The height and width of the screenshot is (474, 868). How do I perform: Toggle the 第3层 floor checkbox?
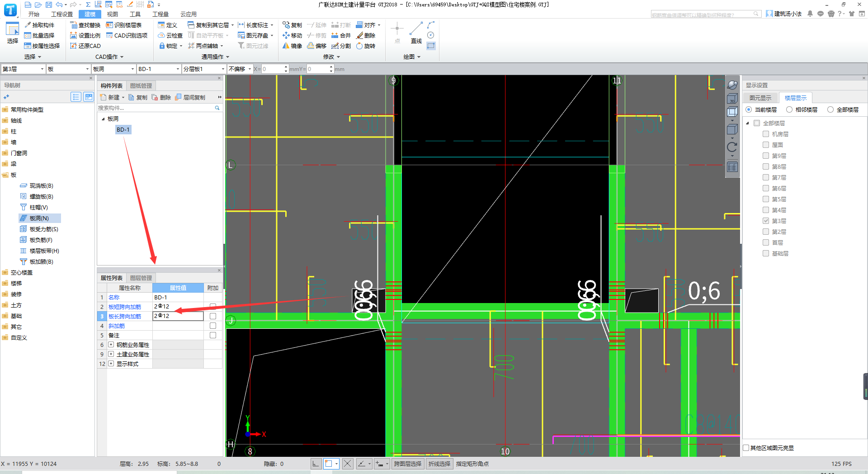766,221
